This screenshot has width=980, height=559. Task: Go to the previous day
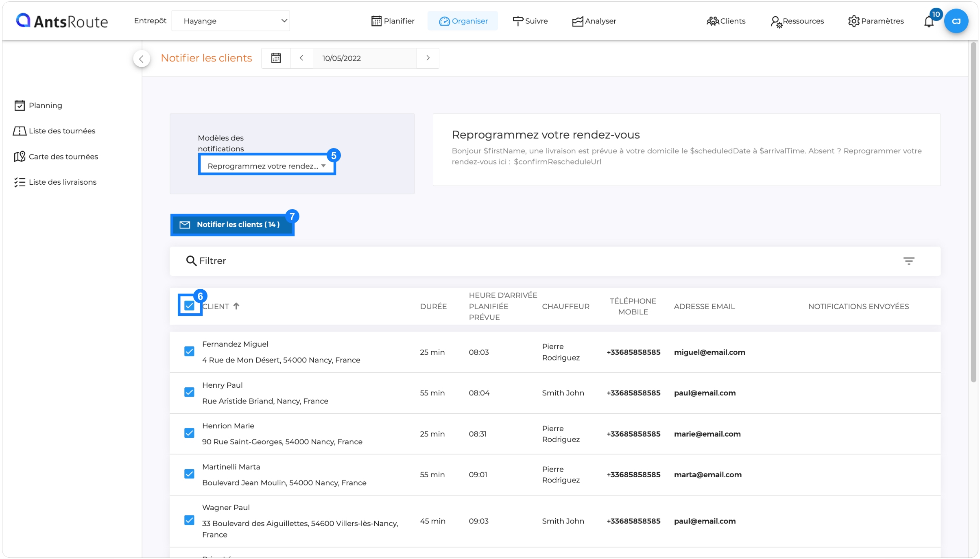[x=301, y=58]
